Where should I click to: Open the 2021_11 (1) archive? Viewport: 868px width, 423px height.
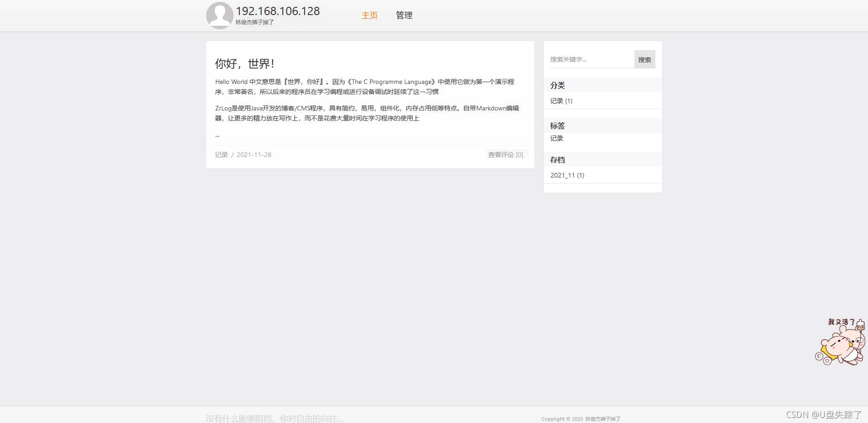[567, 175]
